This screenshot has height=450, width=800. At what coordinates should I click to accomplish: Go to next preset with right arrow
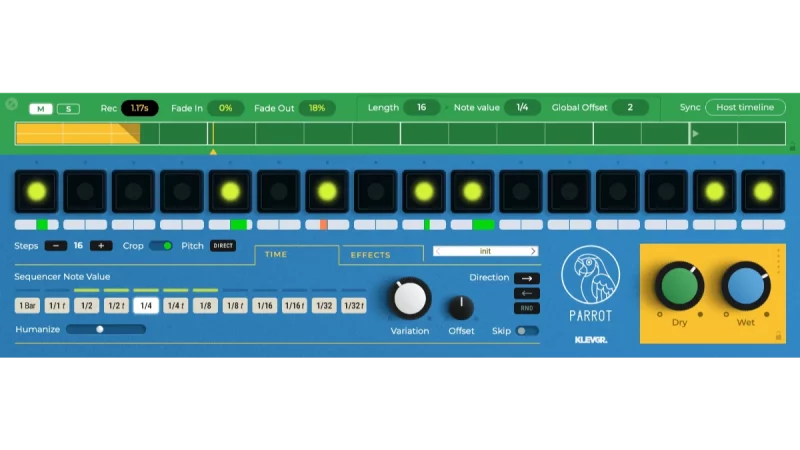click(533, 251)
